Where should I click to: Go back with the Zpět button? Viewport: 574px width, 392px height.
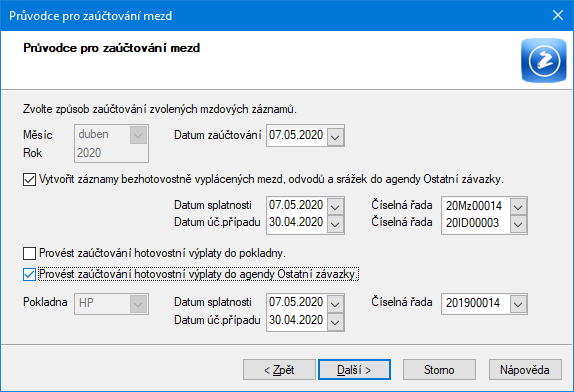tap(279, 370)
